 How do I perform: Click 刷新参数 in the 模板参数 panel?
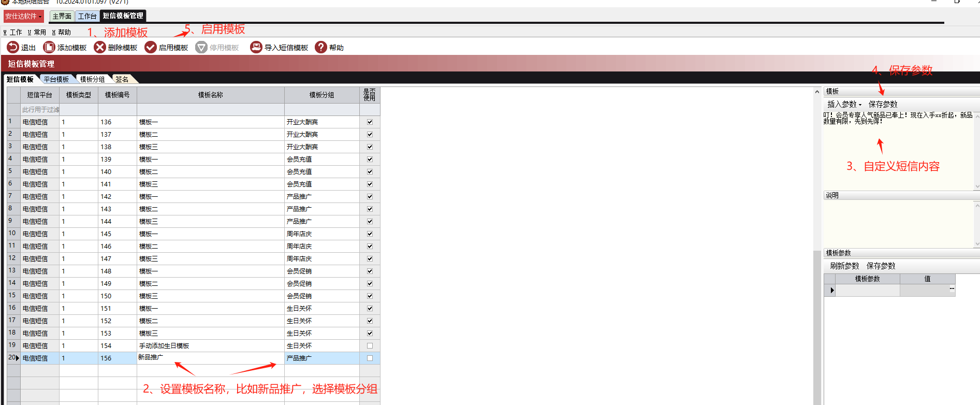[x=844, y=266]
